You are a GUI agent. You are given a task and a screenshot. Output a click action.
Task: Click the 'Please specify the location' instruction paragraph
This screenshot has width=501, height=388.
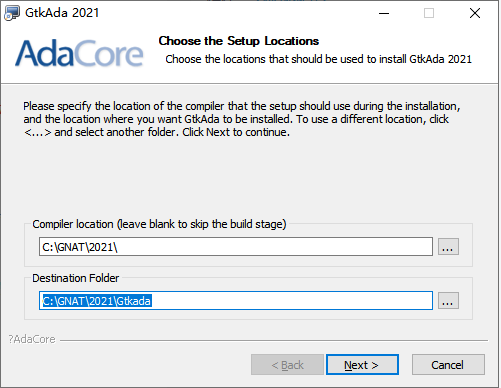[x=242, y=119]
